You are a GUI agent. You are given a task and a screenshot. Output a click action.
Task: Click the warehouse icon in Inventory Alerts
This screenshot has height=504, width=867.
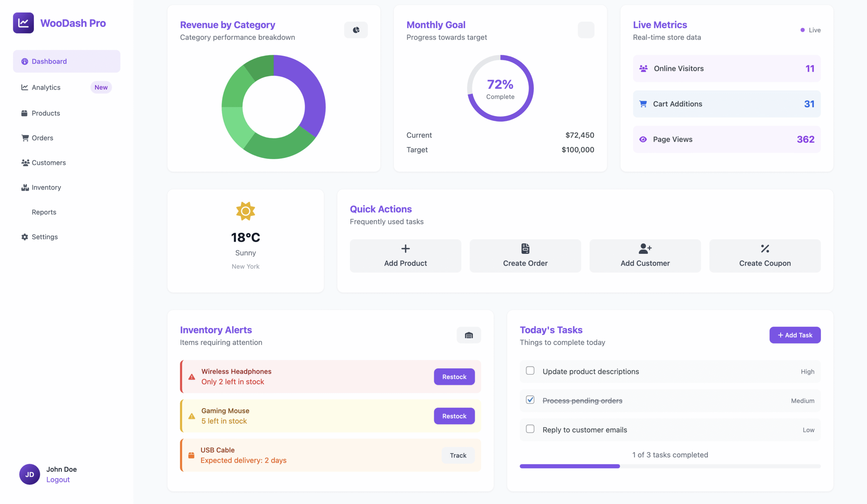click(x=469, y=335)
